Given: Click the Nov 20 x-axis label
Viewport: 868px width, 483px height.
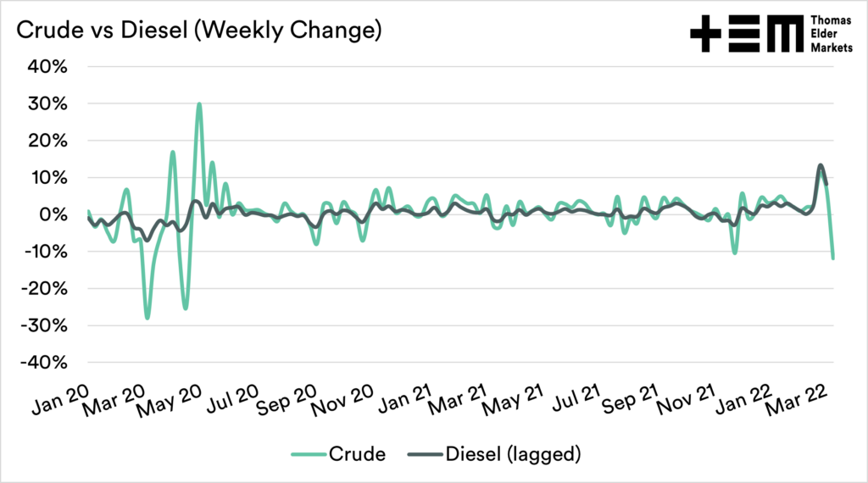Looking at the screenshot, I should (x=345, y=400).
